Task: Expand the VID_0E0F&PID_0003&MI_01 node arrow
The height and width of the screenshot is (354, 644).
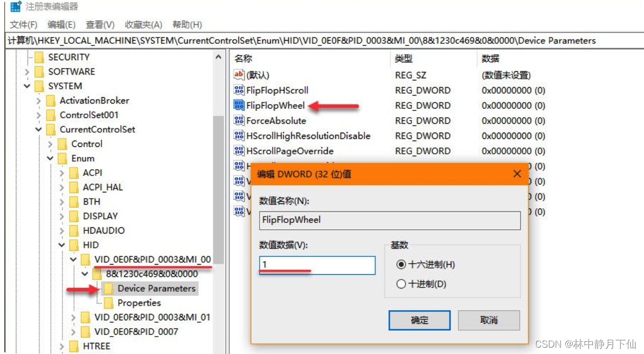Action: click(73, 317)
